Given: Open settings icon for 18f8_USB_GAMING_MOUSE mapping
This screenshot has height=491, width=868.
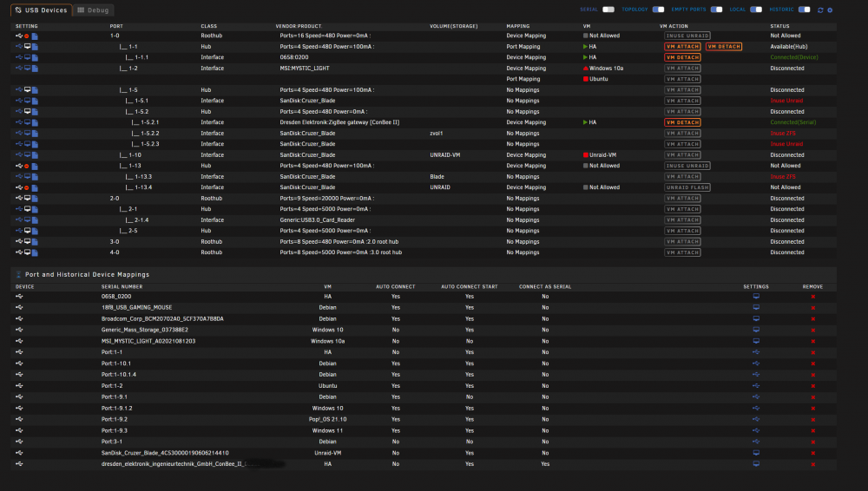Looking at the screenshot, I should (x=756, y=307).
